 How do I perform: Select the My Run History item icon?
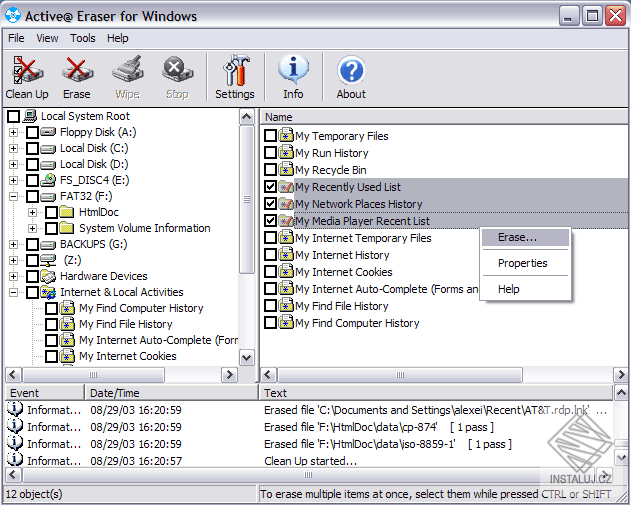pos(286,152)
